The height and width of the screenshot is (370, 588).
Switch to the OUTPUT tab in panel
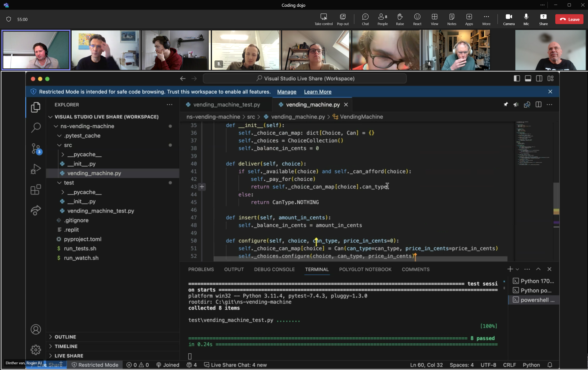click(234, 269)
